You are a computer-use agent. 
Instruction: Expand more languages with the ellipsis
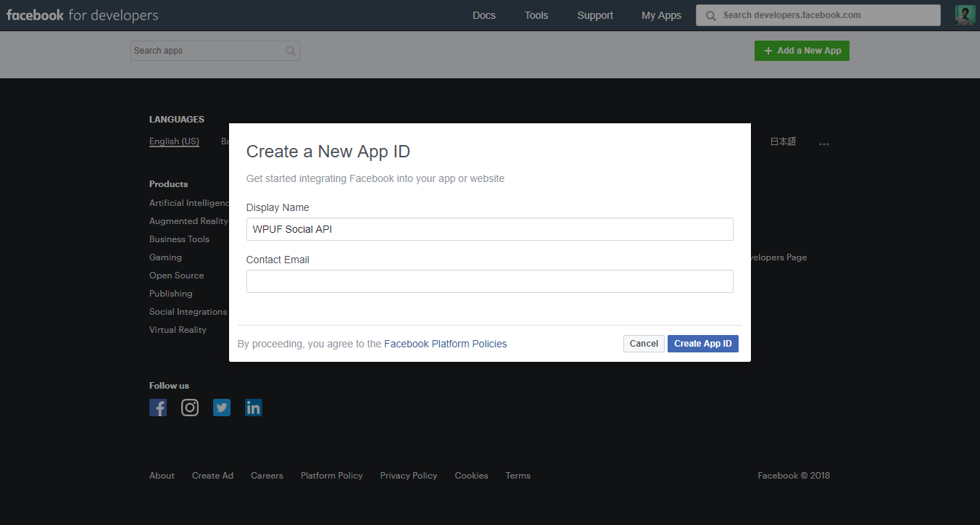pos(824,144)
